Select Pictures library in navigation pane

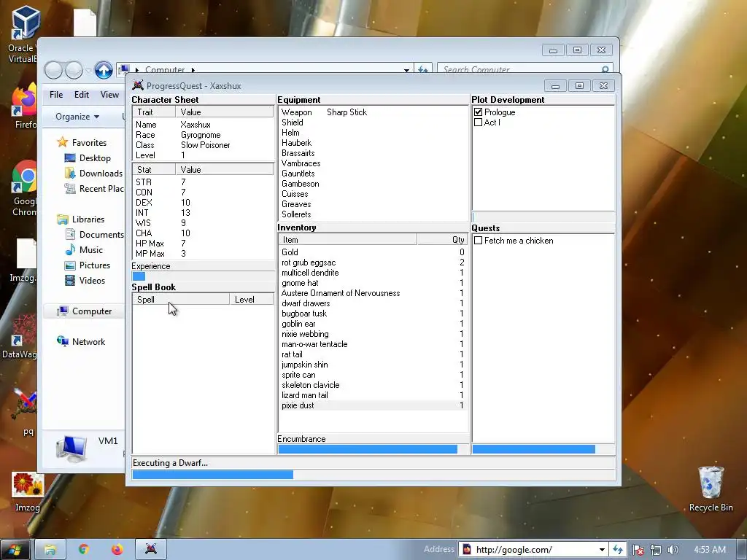coord(94,265)
